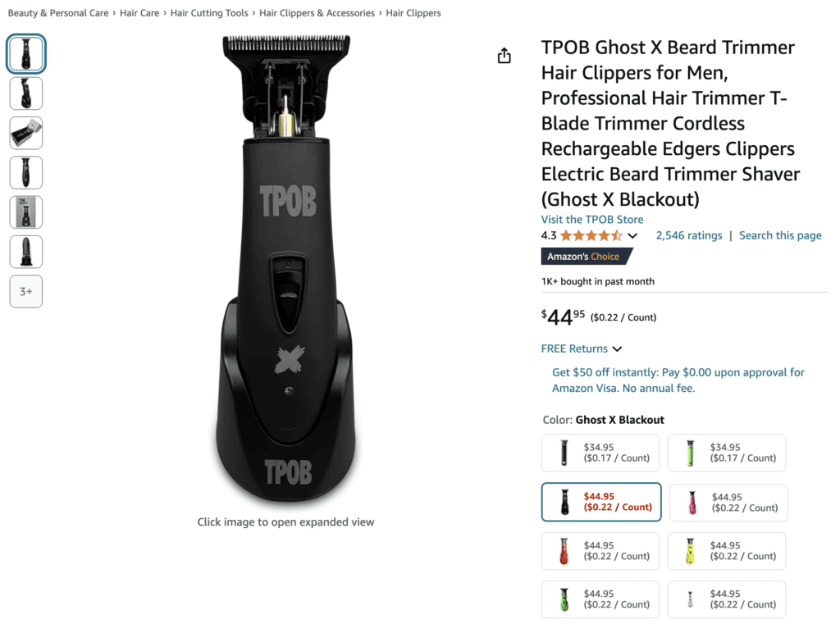Expand the FREE Returns details
Screen dimensions: 840x624
[x=617, y=349]
